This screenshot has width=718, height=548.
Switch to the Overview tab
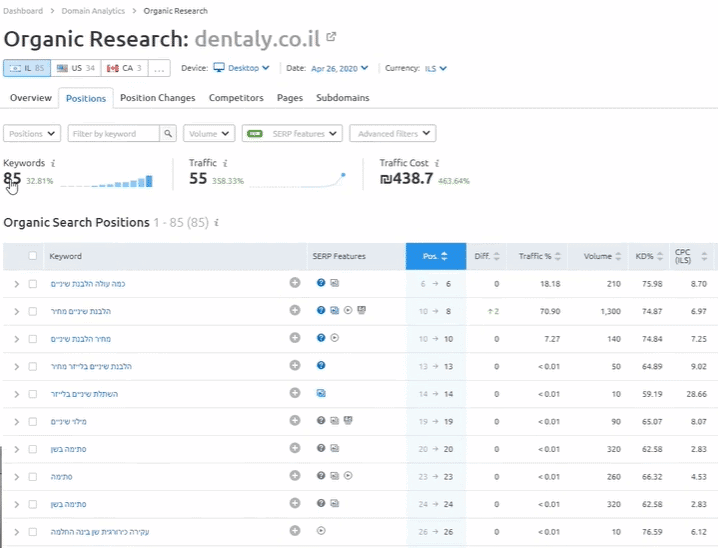31,98
